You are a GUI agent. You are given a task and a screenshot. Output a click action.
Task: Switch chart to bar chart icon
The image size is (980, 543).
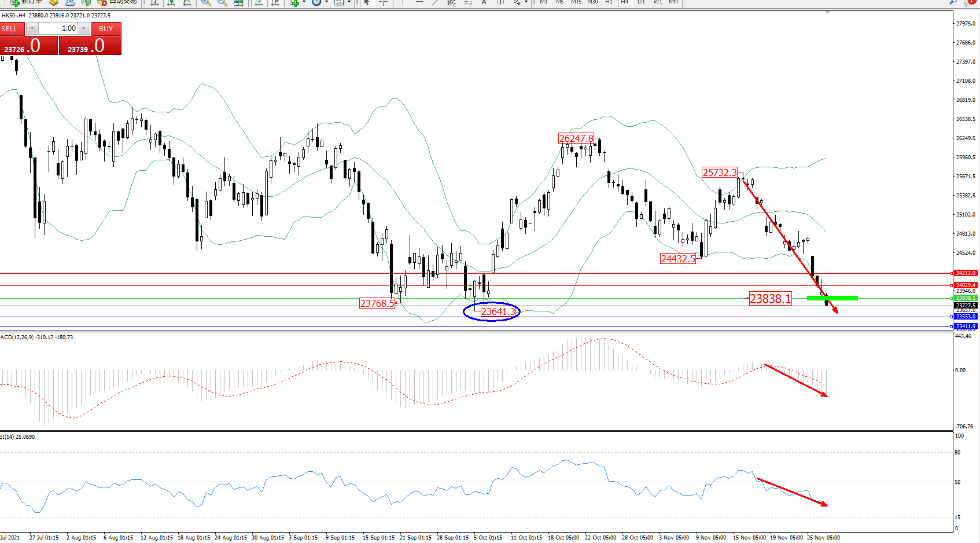click(x=154, y=2)
